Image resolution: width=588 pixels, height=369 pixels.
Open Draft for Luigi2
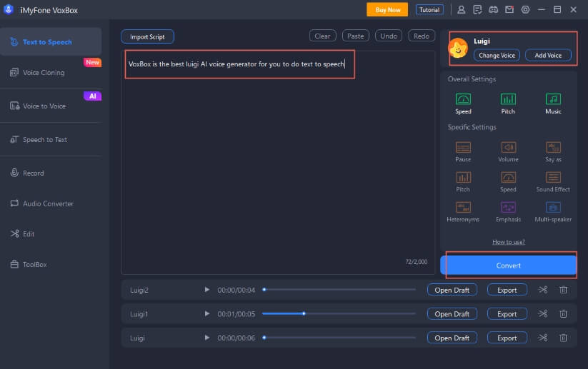[452, 290]
